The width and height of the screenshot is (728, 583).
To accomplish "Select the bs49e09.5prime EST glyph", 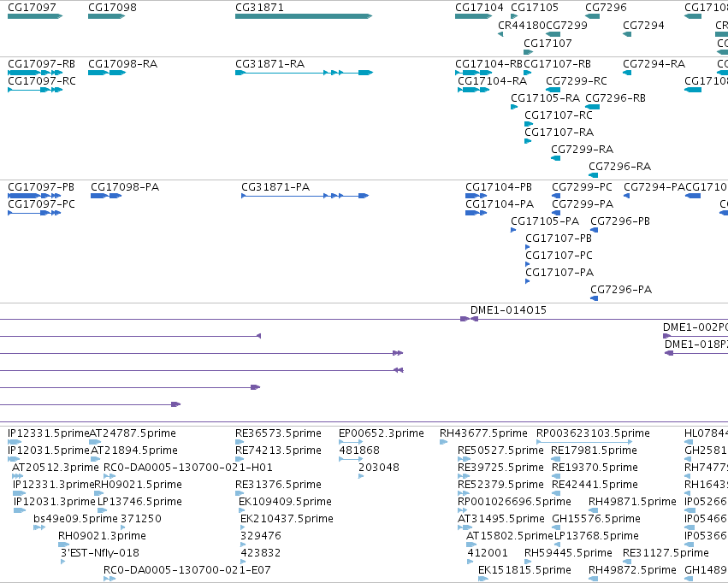I will pyautogui.click(x=39, y=527).
